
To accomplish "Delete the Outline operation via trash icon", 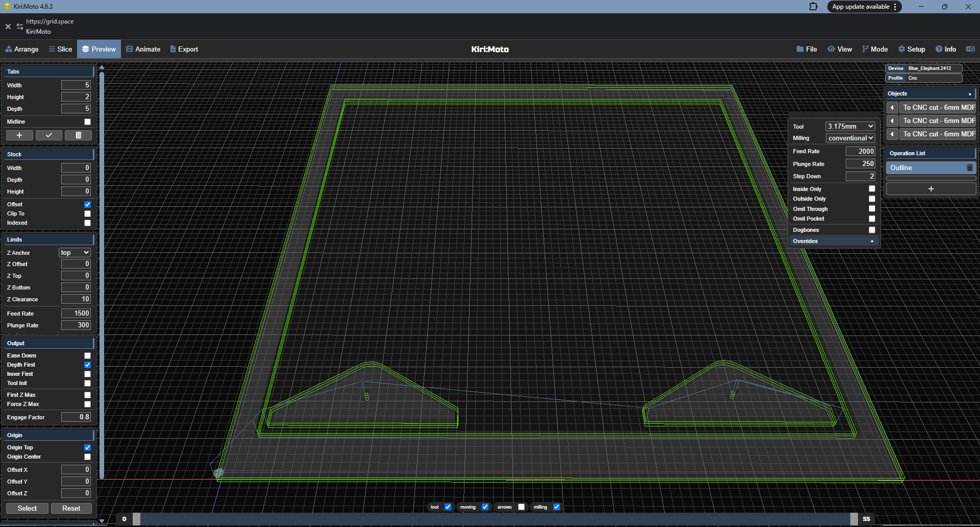I will pos(969,168).
